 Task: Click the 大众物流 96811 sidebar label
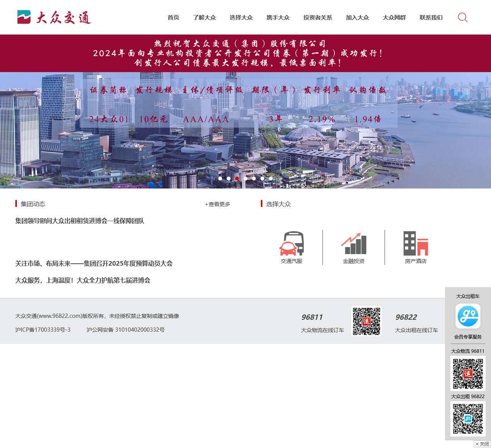coord(468,351)
